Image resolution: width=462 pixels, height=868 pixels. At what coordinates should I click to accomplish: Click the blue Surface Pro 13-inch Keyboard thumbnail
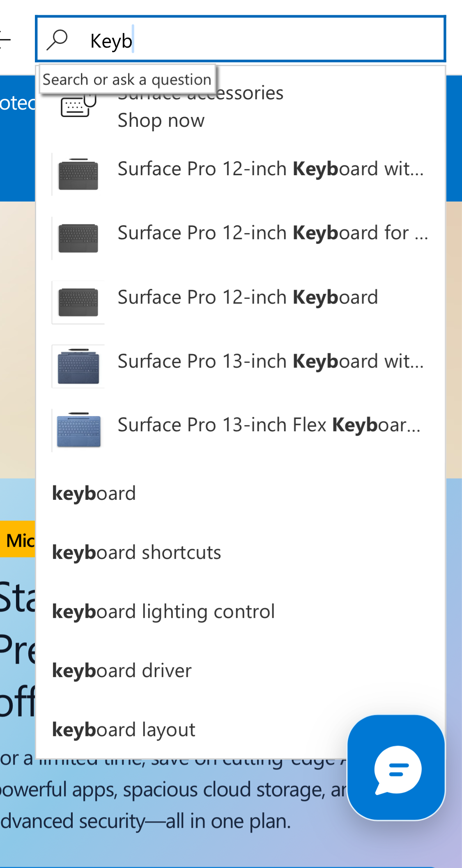tap(78, 365)
